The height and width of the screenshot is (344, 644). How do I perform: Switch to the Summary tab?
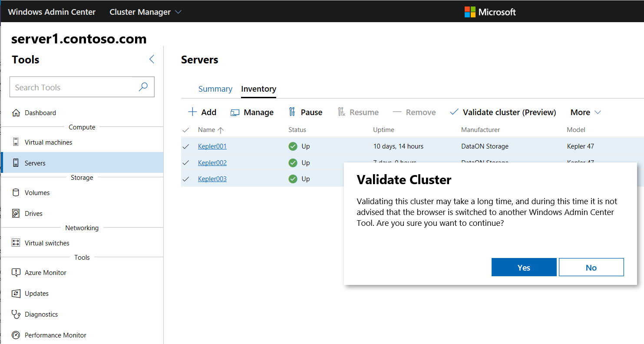click(x=215, y=89)
